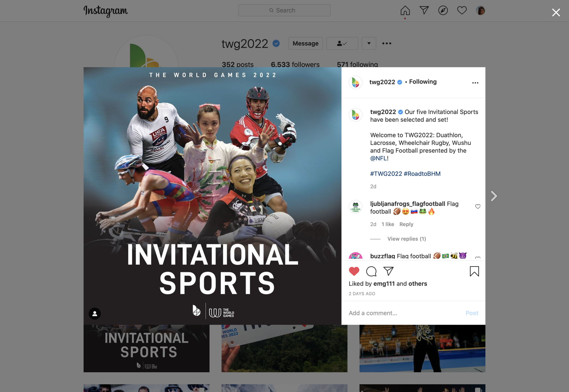
Task: Like ljubljanafrogs_flagfootball's comment
Action: 478,206
